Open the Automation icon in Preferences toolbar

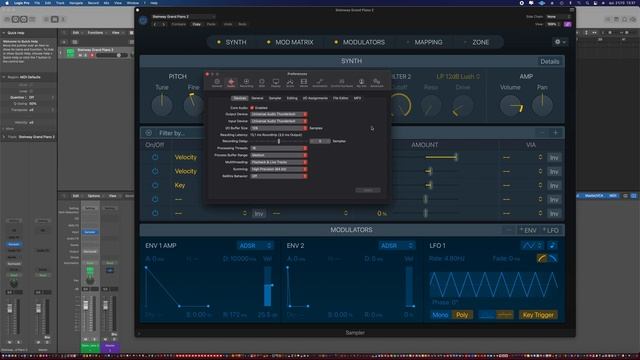pyautogui.click(x=320, y=83)
